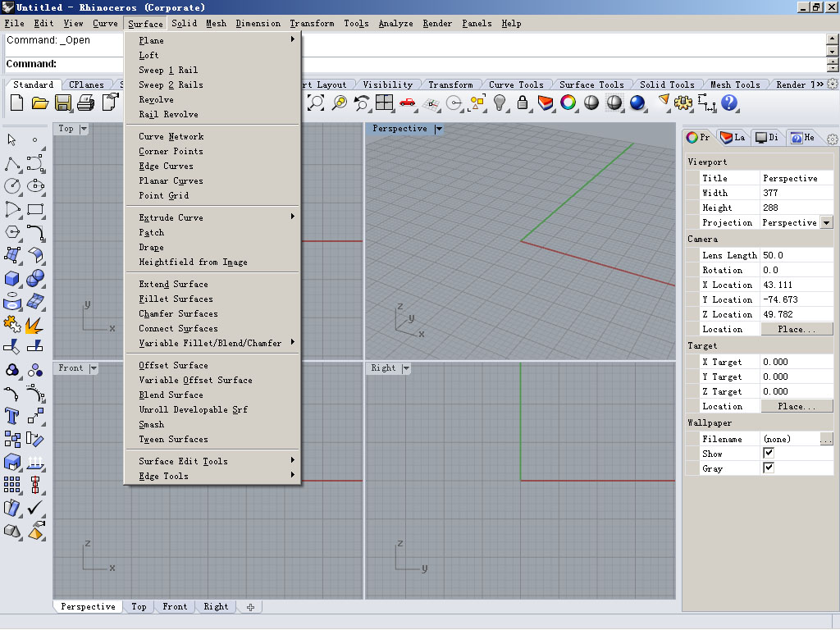Select the Rectangle tool
Image resolution: width=840 pixels, height=630 pixels.
pos(35,209)
